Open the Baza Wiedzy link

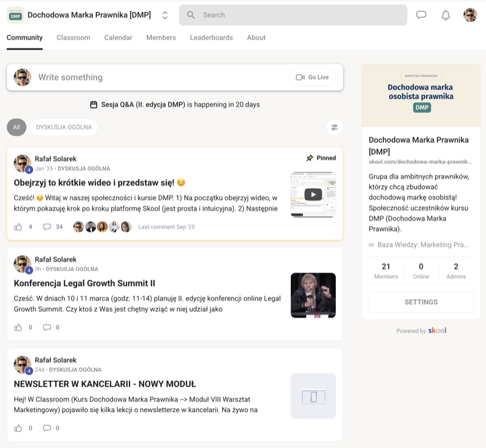click(x=423, y=245)
